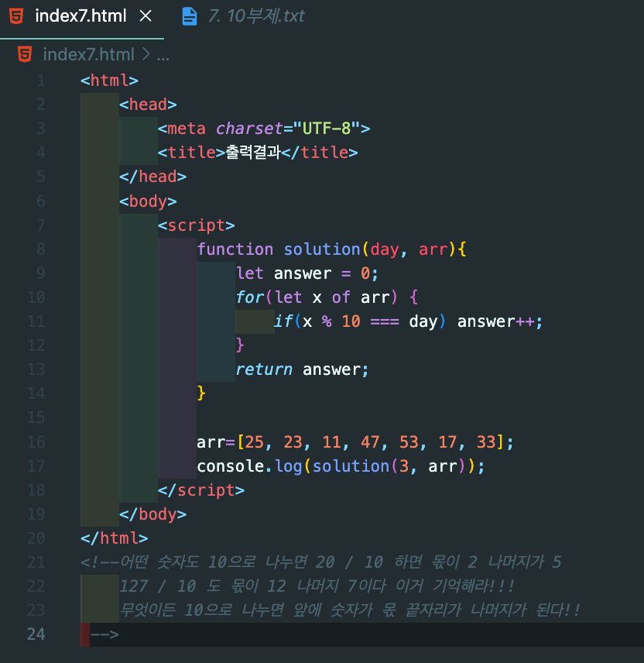Open the 7. 10부제.txt tab

pyautogui.click(x=256, y=16)
